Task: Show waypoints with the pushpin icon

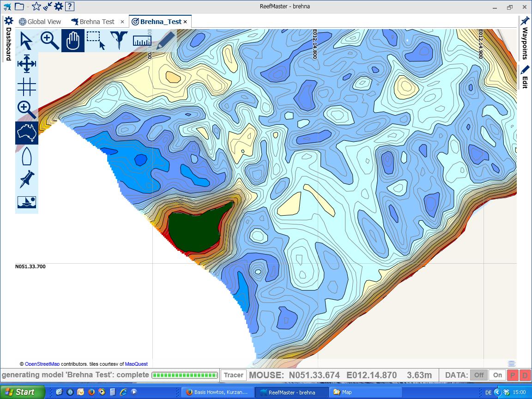Action: click(x=26, y=179)
